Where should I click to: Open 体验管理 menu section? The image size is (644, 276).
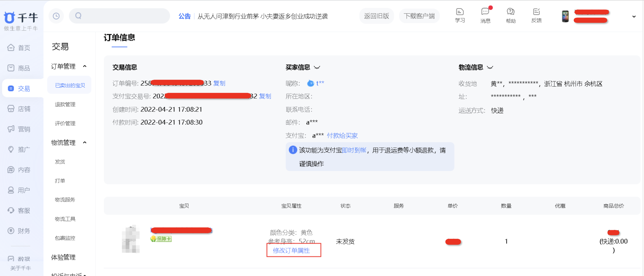(63, 257)
